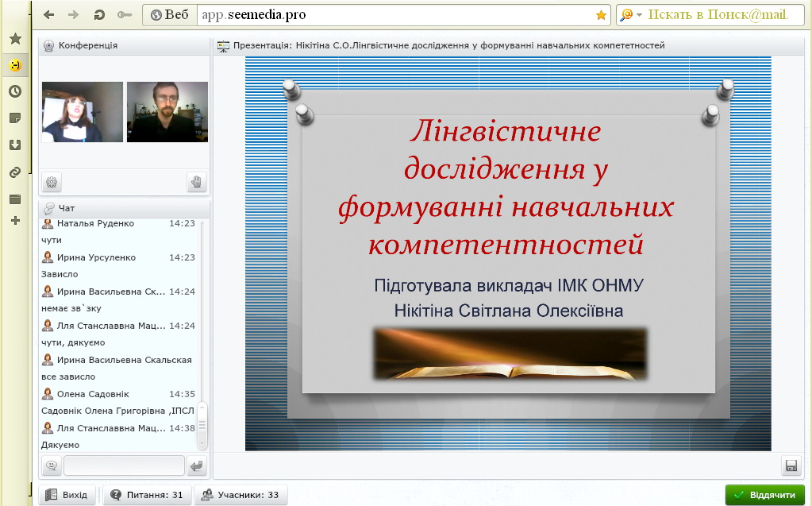
Task: Click the key icon next to reload
Action: [125, 15]
